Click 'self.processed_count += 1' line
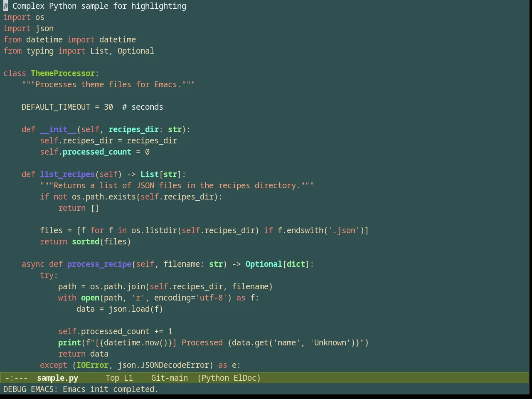 115,331
